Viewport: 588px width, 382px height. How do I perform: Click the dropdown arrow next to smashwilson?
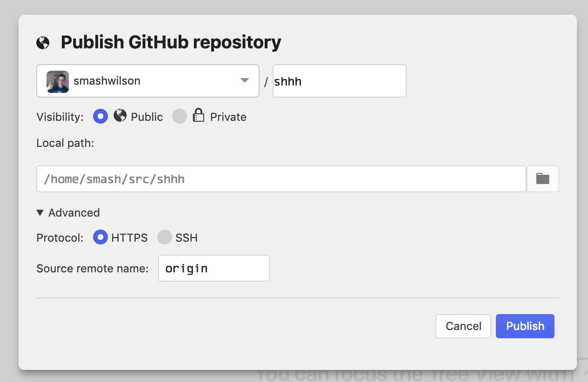pos(244,80)
